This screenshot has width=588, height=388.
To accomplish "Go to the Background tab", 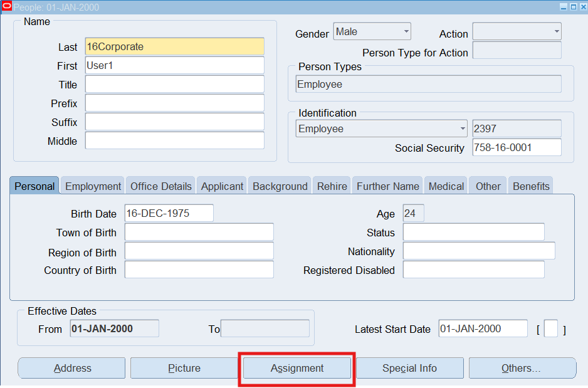I will 280,186.
